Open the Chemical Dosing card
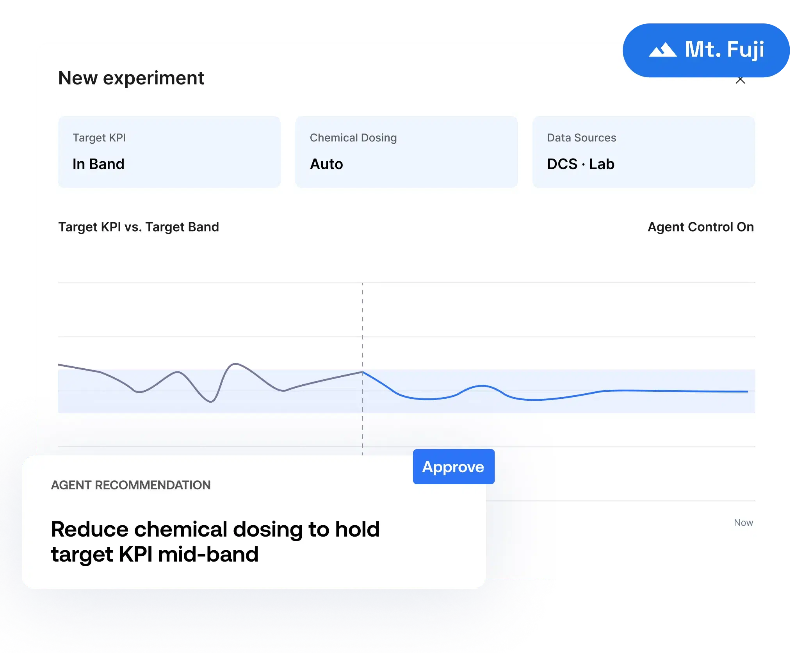Screen dimensions: 812x653 406,152
